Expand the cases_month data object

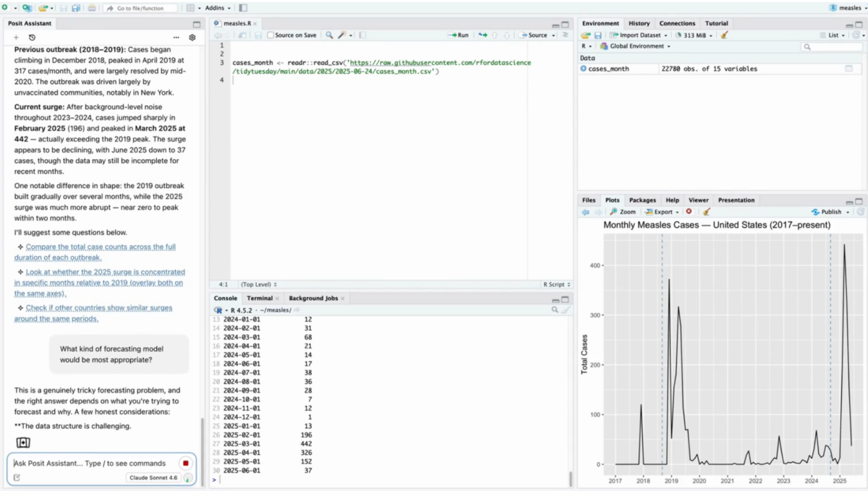pos(584,69)
